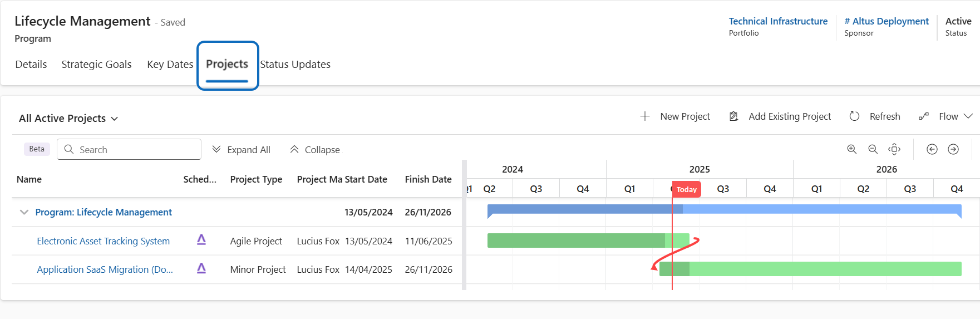
Task: Collapse the Program: Lifecycle Management row
Action: (24, 212)
